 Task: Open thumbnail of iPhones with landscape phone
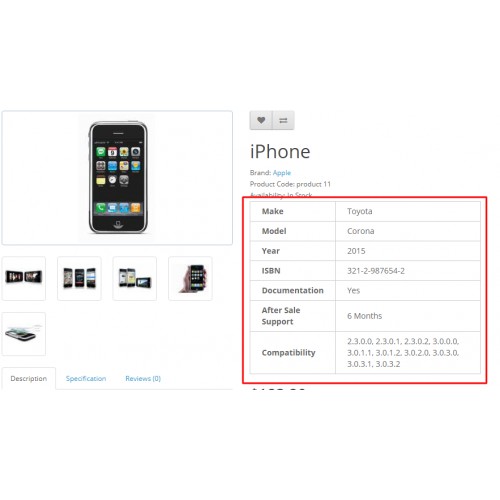135,278
